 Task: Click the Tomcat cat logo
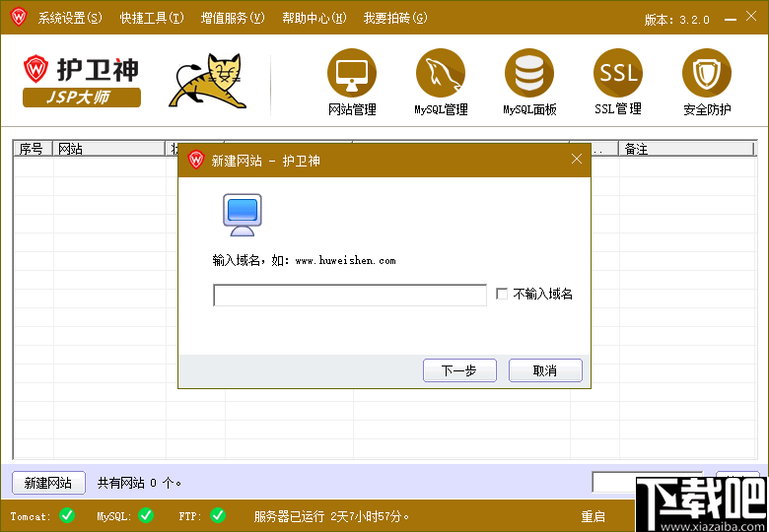coord(207,81)
